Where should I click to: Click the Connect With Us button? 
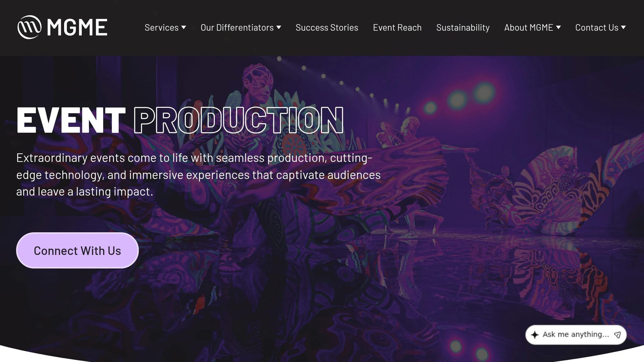77,250
